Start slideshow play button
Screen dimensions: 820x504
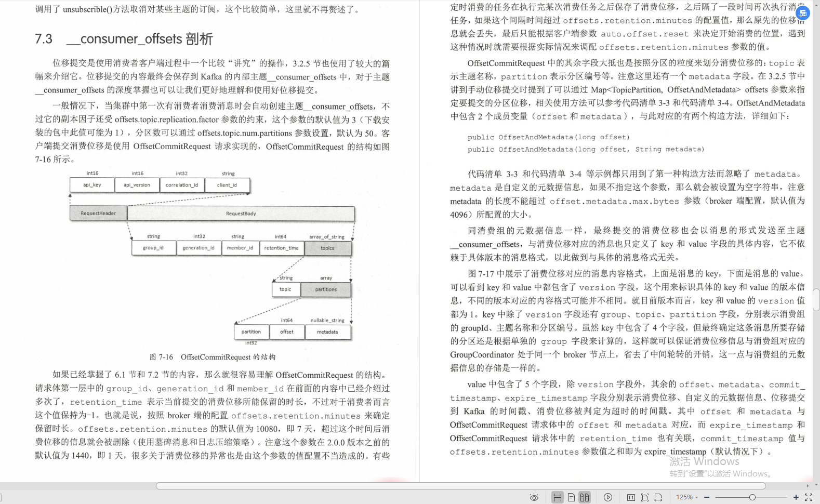tap(608, 497)
